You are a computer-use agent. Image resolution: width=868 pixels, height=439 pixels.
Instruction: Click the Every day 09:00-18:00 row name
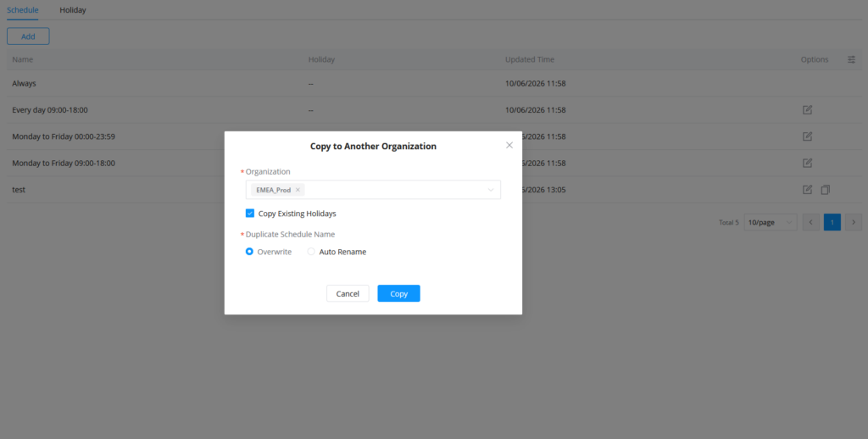pyautogui.click(x=50, y=109)
